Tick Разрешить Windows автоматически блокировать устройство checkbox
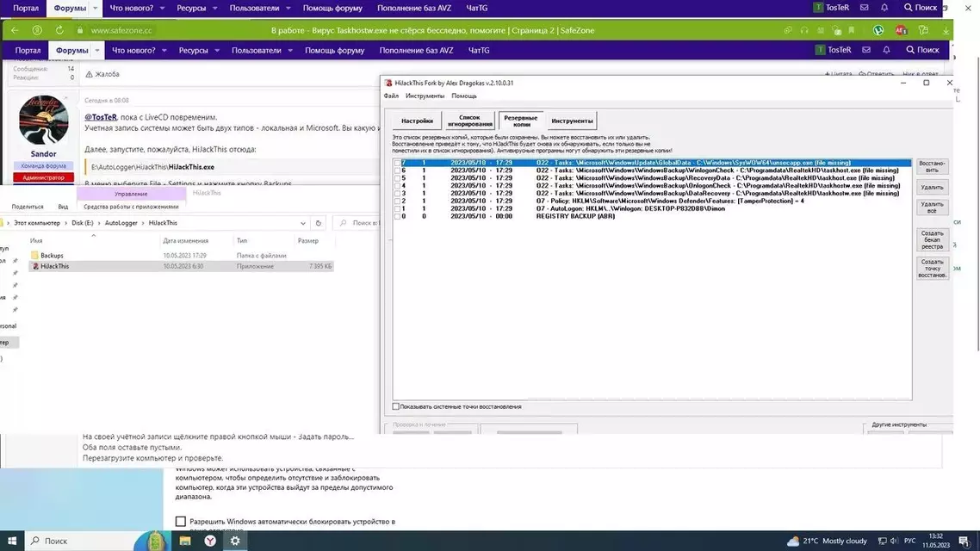The height and width of the screenshot is (551, 980). (x=181, y=521)
